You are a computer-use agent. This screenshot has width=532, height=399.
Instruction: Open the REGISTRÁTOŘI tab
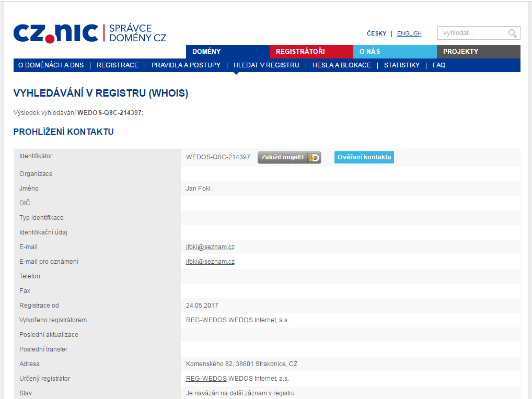coord(311,52)
